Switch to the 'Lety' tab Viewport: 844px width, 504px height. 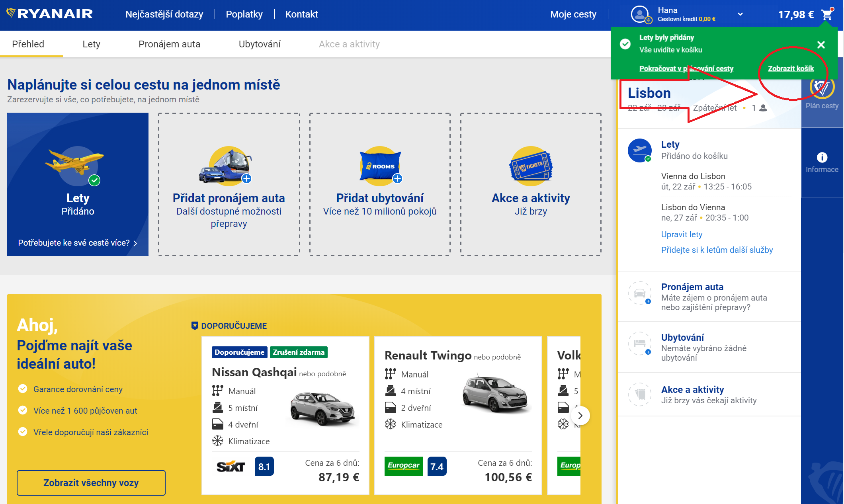tap(91, 44)
